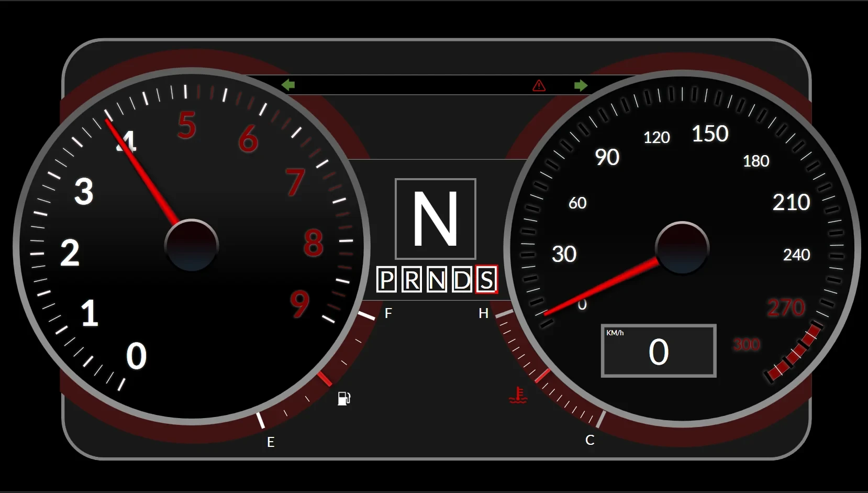This screenshot has width=868, height=493.
Task: Click the 150 speedometer label
Action: click(710, 134)
